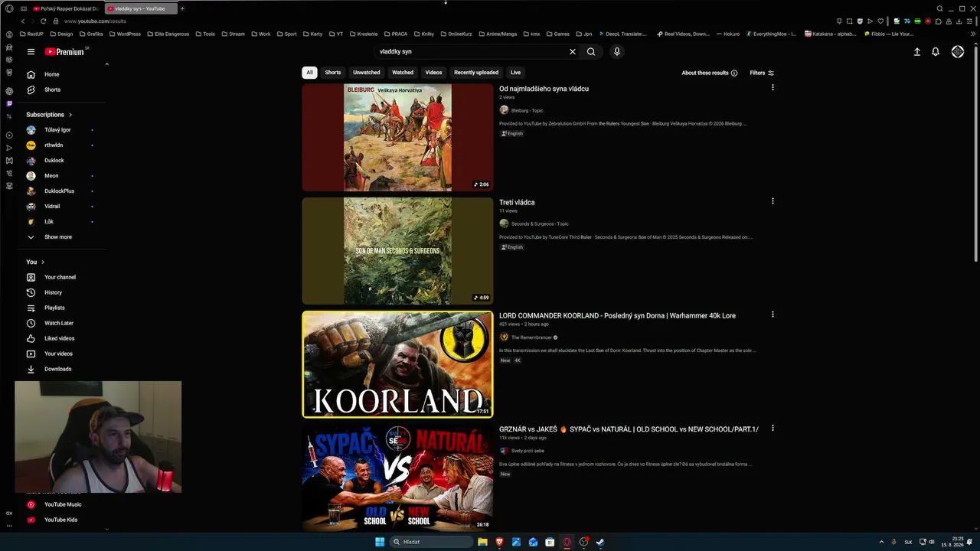Screen dimensions: 980x551
Task: Go back in the browser toolbar
Action: 22,21
